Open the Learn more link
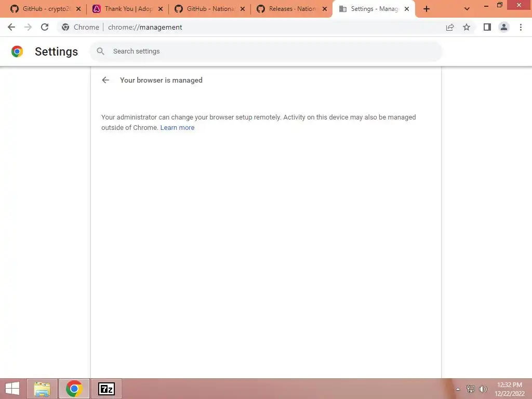Image resolution: width=532 pixels, height=399 pixels. 178,128
